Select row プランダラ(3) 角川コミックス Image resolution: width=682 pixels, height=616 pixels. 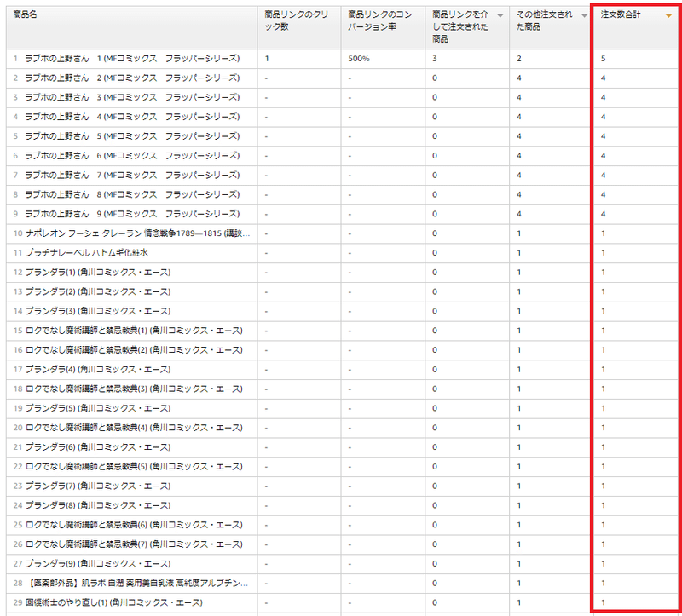pos(342,311)
